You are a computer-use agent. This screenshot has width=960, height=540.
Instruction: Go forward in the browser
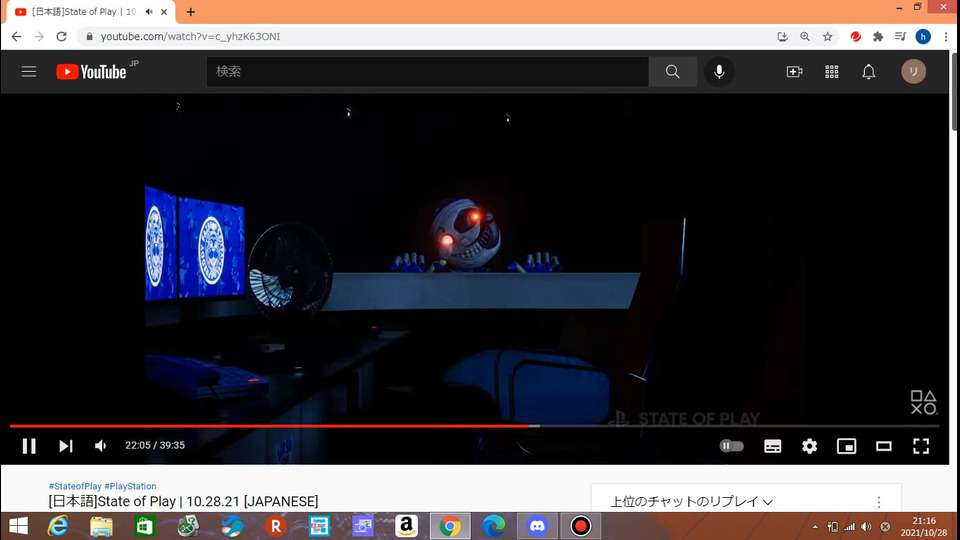[x=39, y=37]
